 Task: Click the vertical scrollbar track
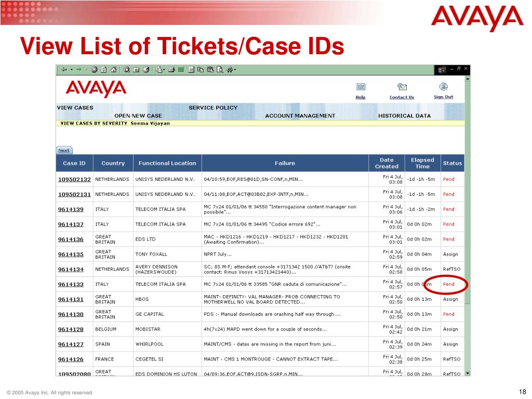tap(468, 336)
